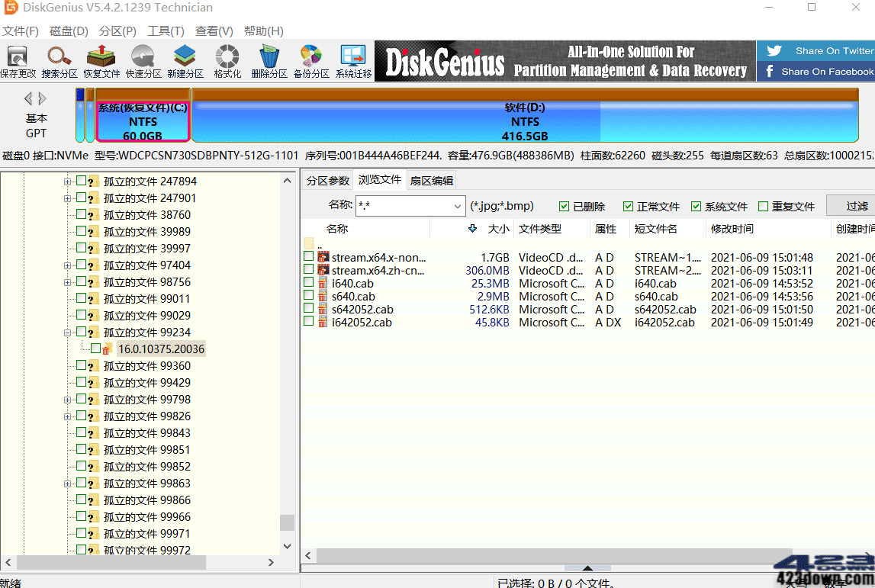This screenshot has width=875, height=588.
Task: Expand 孤立的文件 99863 tree node
Action: click(x=67, y=484)
